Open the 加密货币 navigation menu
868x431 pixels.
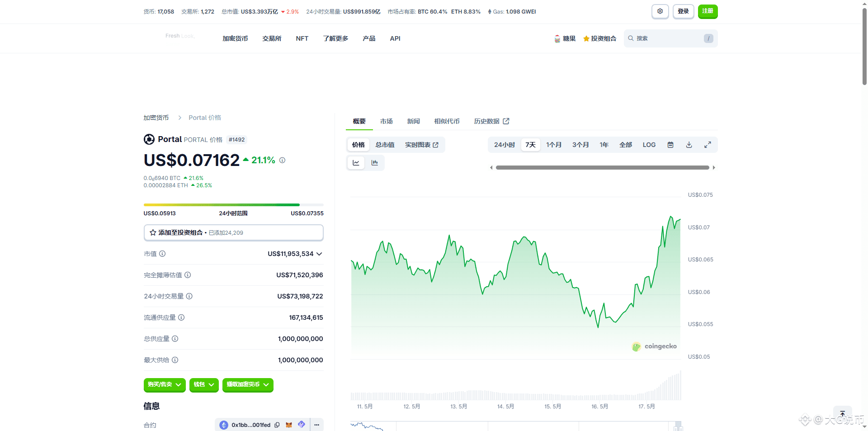pos(235,38)
